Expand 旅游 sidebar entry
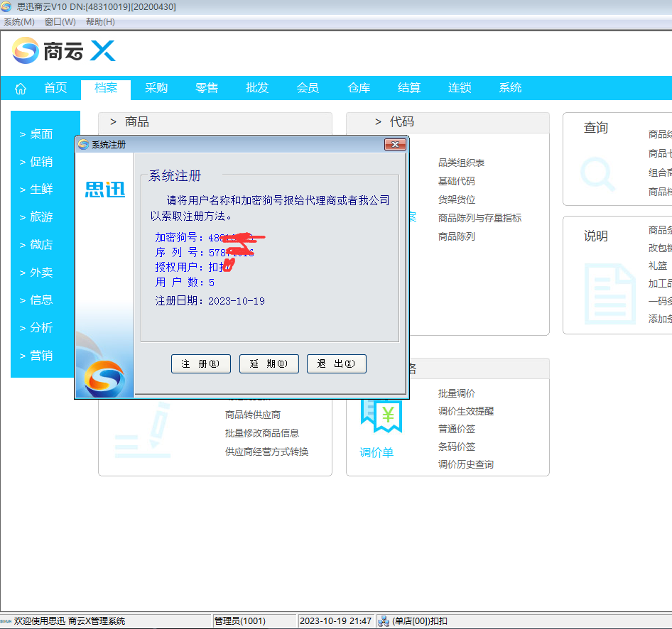This screenshot has height=629, width=672. [36, 217]
